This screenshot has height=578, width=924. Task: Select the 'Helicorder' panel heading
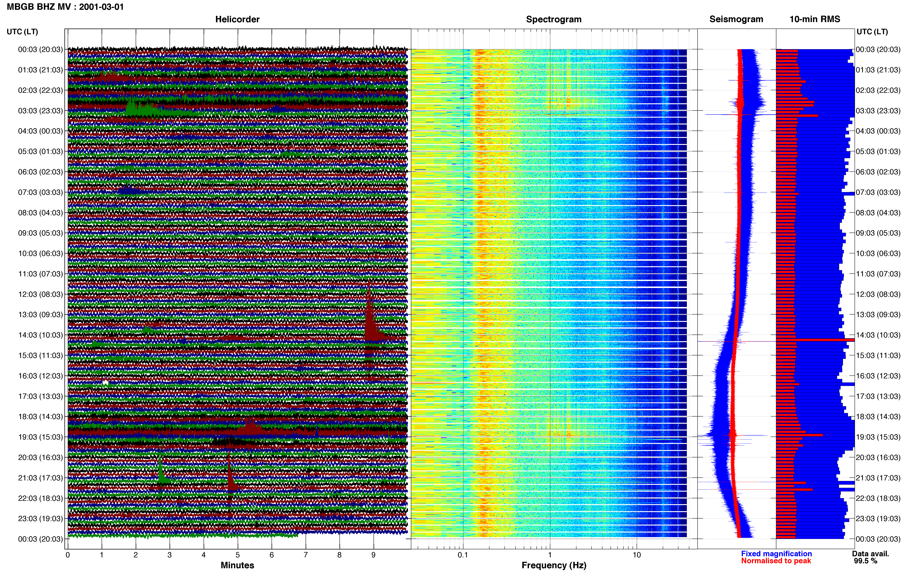(x=237, y=19)
